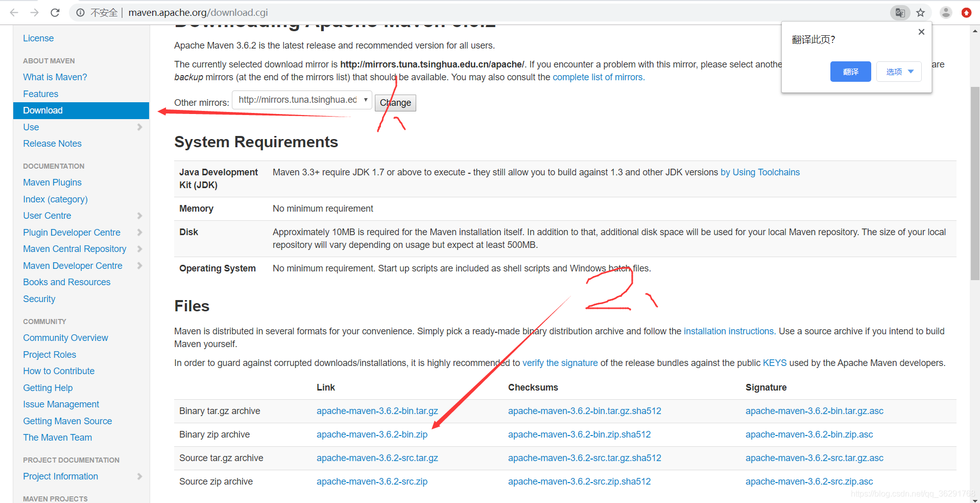The width and height of the screenshot is (980, 503).
Task: Download apache-maven-3.6.2-bin.zip
Action: (x=372, y=435)
